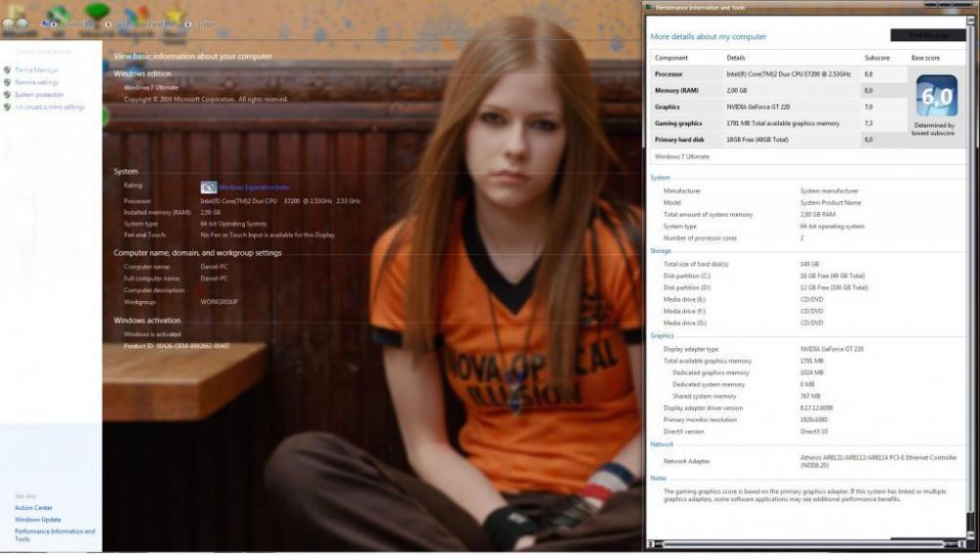
Task: Expand the Control Panel breadcrumb dropdown arrow
Action: pyautogui.click(x=110, y=24)
